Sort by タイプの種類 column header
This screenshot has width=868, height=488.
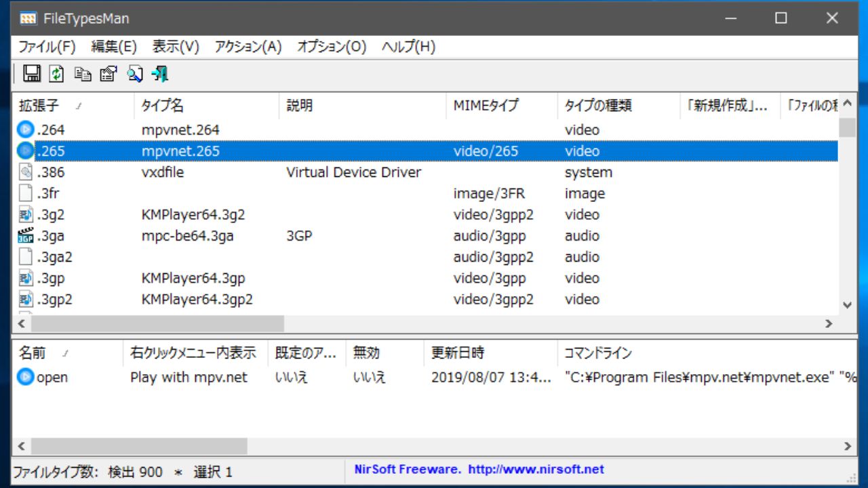618,106
